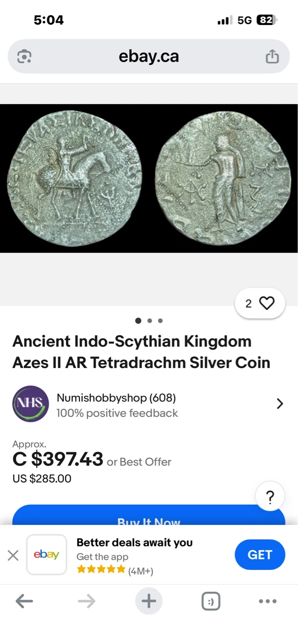Open the tab switcher icon
This screenshot has width=298, height=644.
(211, 602)
